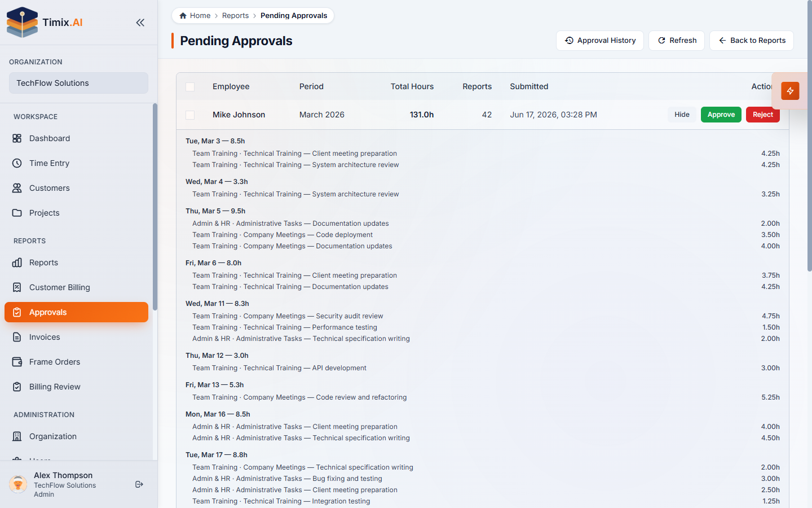Click Back to Reports
The height and width of the screenshot is (508, 812).
(x=752, y=41)
